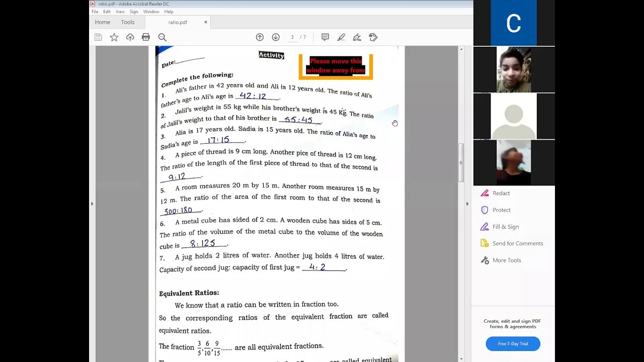Image resolution: width=644 pixels, height=362 pixels.
Task: Click the scrollbar up arrow
Action: (x=460, y=50)
